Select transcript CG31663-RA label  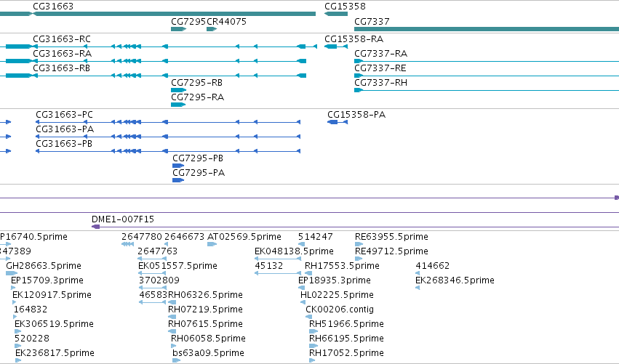pos(62,54)
